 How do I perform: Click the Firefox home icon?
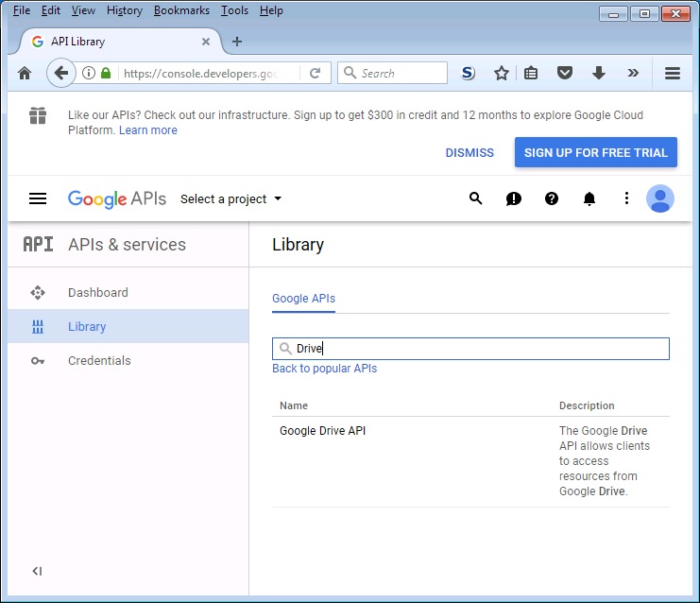(x=25, y=73)
